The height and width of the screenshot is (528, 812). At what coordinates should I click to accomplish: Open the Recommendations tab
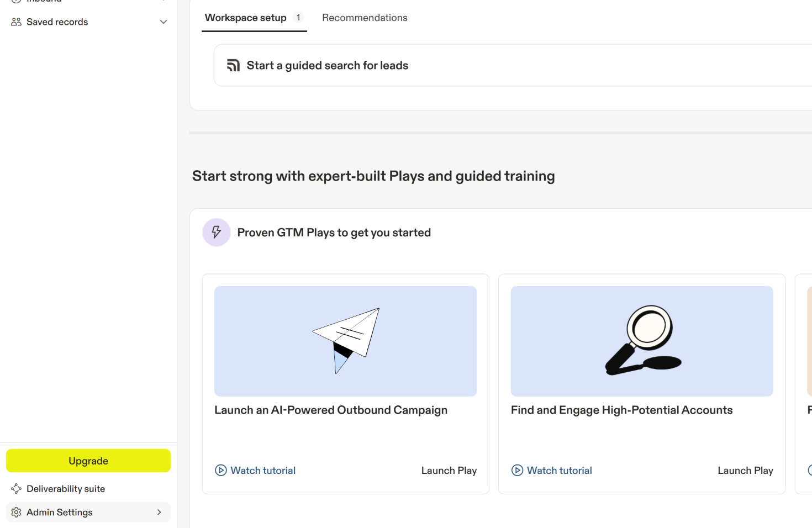(365, 18)
